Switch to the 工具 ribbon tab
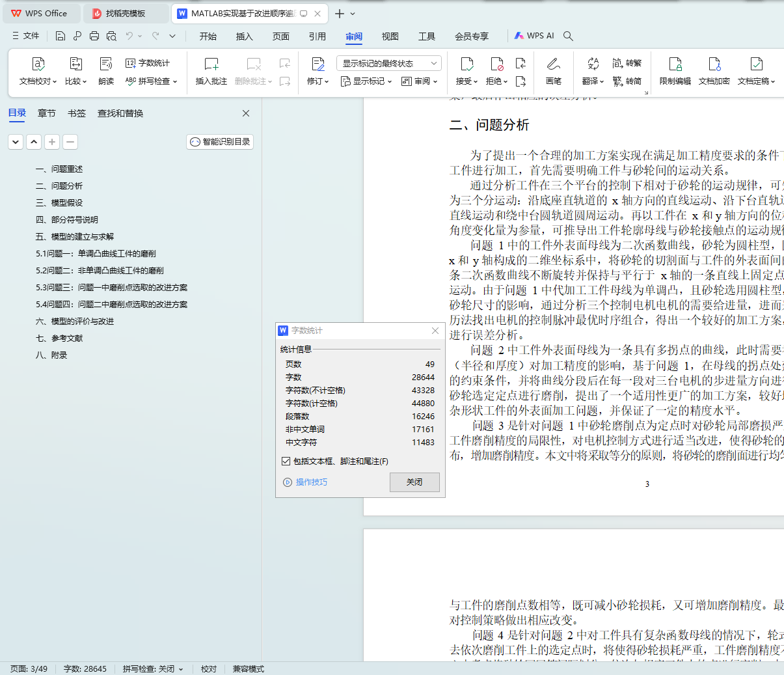This screenshot has height=675, width=784. 427,36
